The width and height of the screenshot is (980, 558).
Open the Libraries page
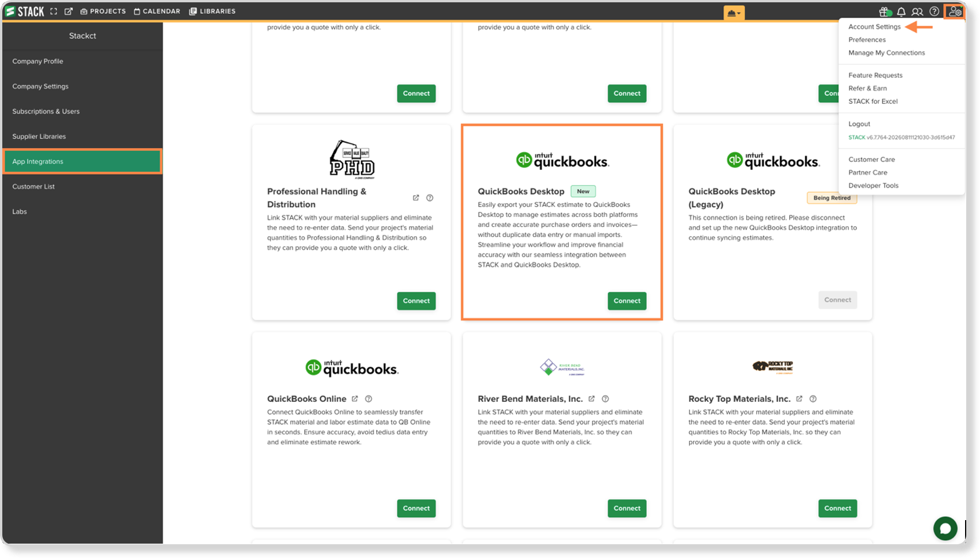[x=212, y=11]
